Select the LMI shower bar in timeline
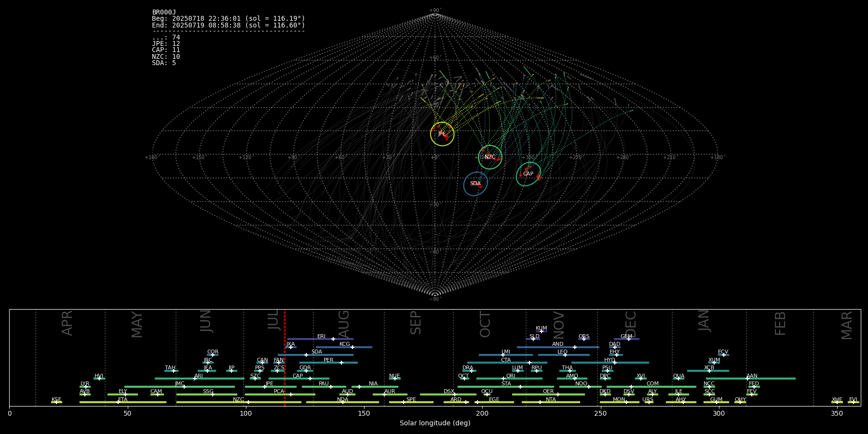This screenshot has height=434, width=868. (x=506, y=355)
